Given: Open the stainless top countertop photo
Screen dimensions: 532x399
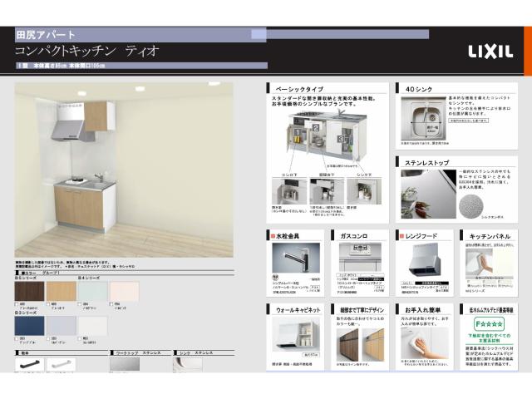Looking at the screenshot, I should click(x=429, y=194).
